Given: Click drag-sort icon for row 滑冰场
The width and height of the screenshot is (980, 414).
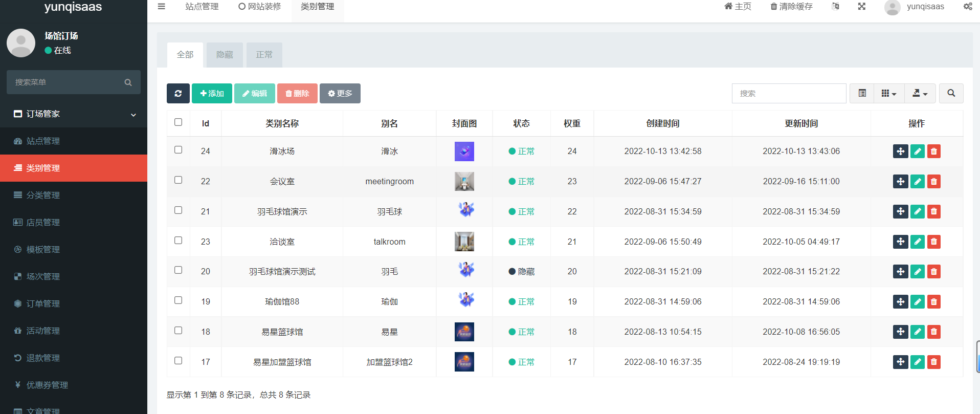Looking at the screenshot, I should pyautogui.click(x=901, y=151).
